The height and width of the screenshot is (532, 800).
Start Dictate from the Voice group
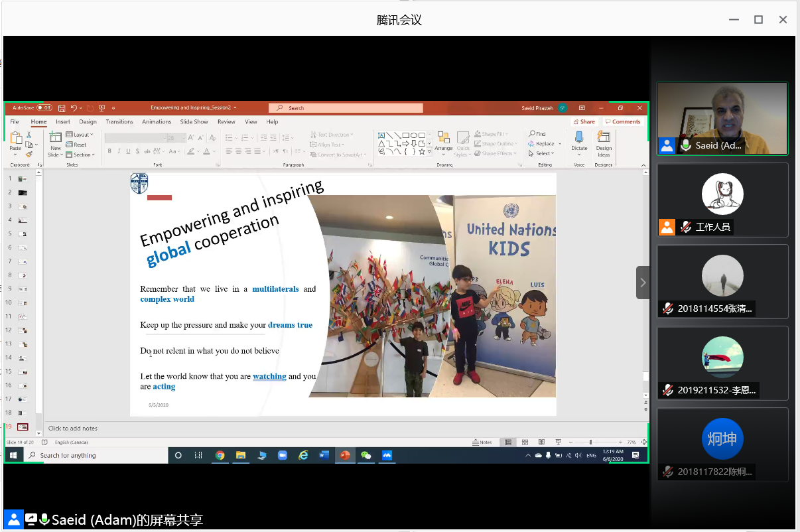coord(579,142)
